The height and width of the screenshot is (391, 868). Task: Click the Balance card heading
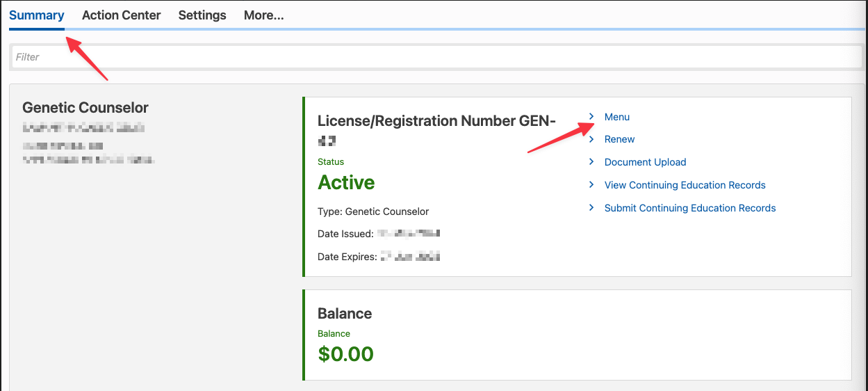345,314
